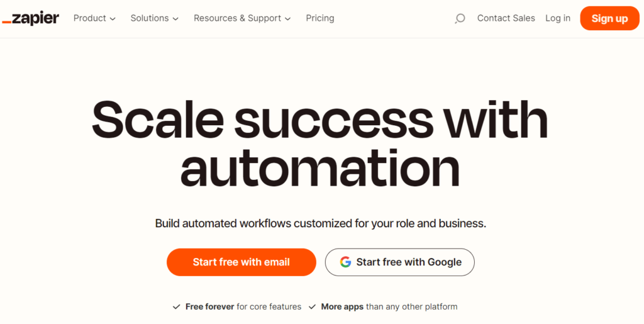The image size is (644, 324).
Task: Click the orange Sign up button
Action: pos(609,18)
